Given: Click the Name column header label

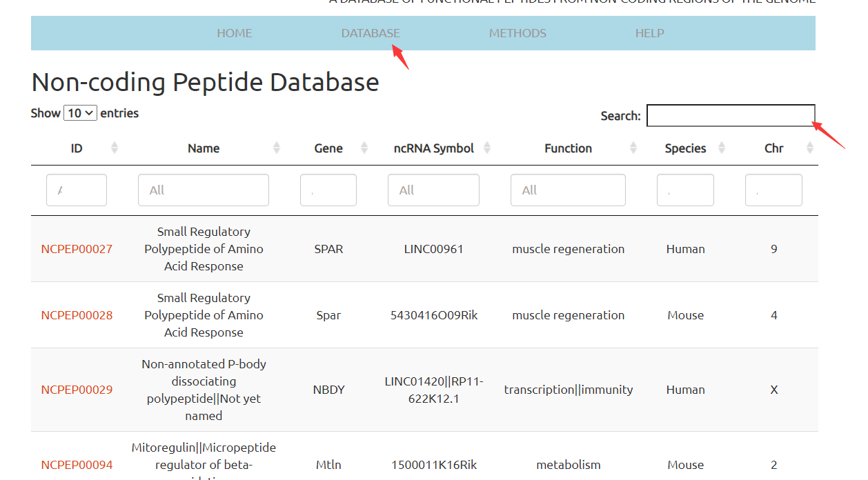Looking at the screenshot, I should click(x=204, y=148).
